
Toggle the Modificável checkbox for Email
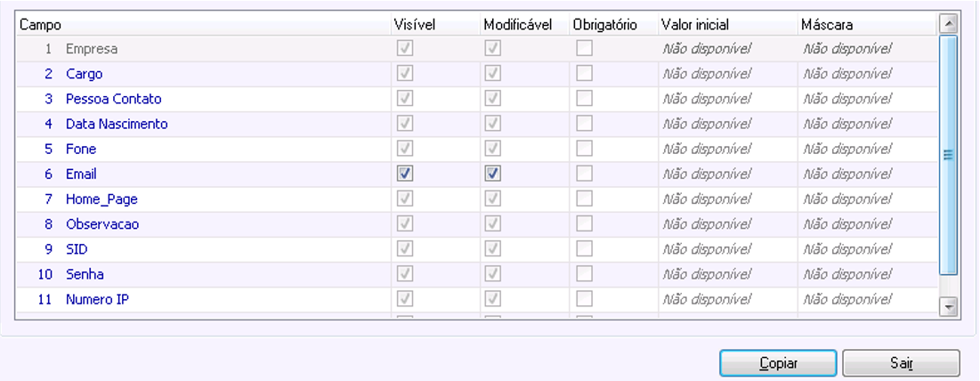coord(493,174)
